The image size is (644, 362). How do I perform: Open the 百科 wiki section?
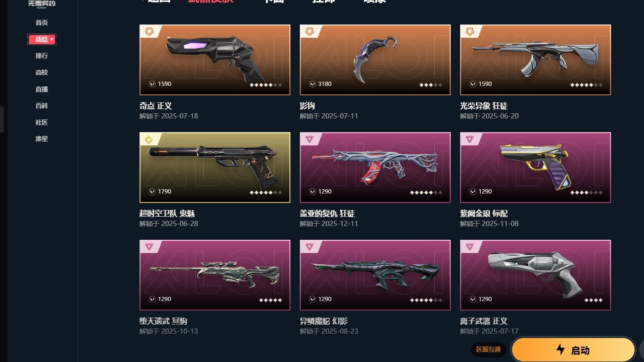[41, 106]
